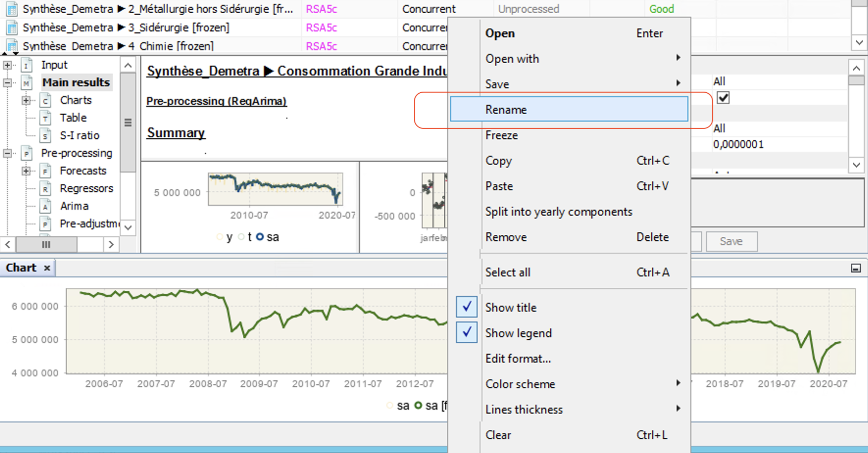
Task: Click the 3_Sidérurgie row document icon
Action: coord(12,28)
